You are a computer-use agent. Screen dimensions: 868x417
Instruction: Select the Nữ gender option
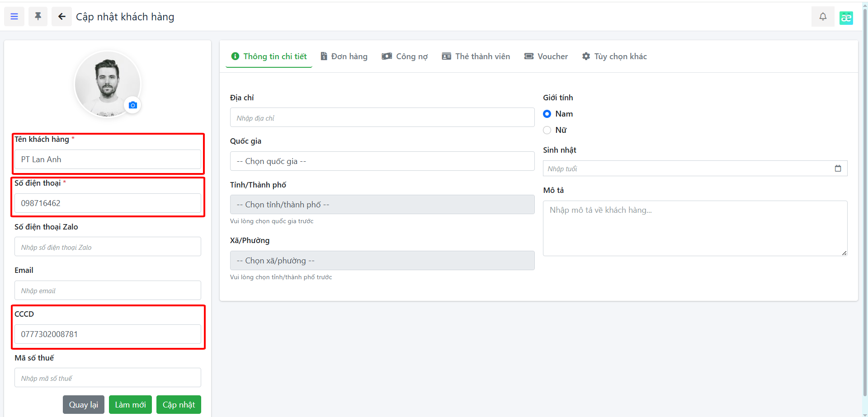(547, 130)
